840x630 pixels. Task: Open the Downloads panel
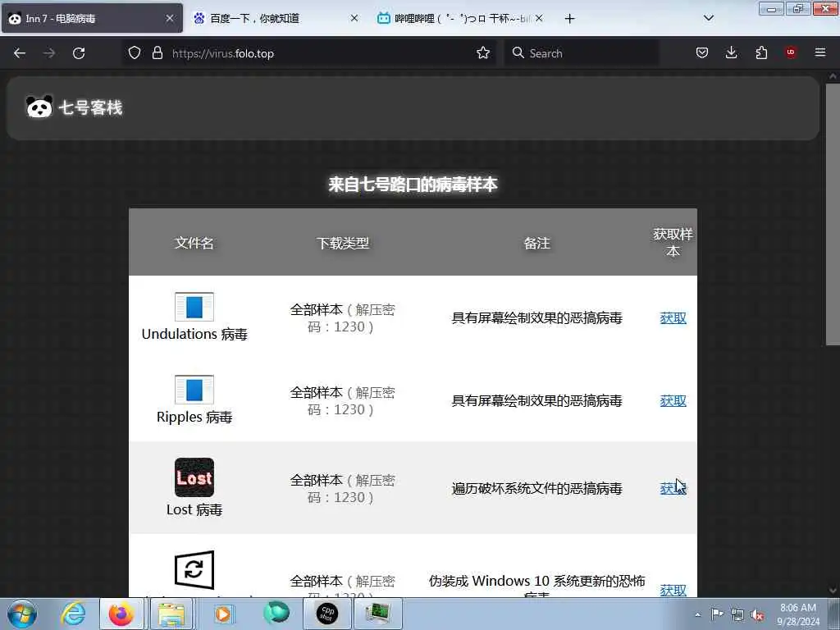click(731, 52)
